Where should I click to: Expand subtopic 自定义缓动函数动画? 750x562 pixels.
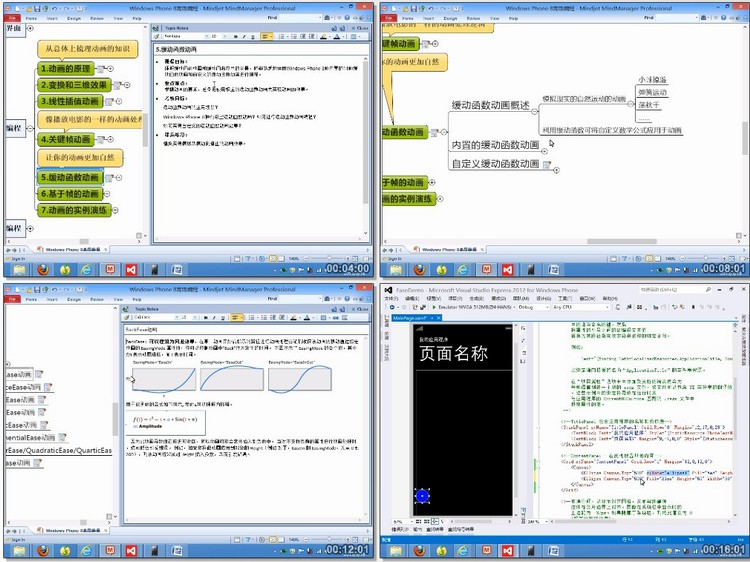coord(556,169)
